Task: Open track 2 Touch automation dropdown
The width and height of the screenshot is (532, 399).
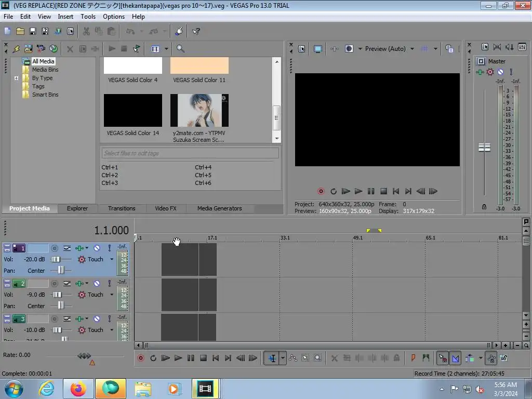Action: [x=112, y=295]
